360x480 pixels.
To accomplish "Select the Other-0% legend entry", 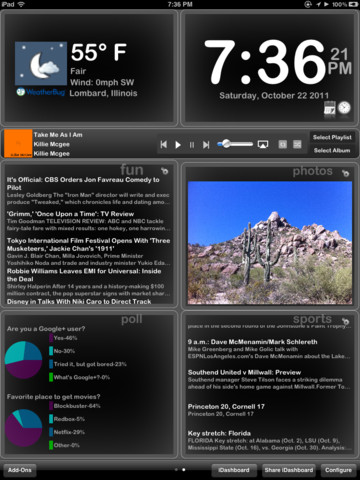I will coord(65,445).
